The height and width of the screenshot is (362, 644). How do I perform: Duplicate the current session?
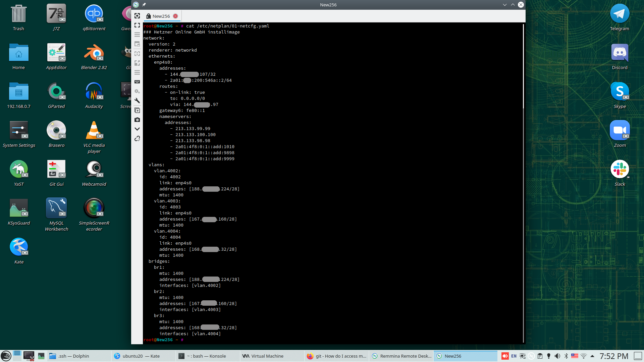pos(137,110)
